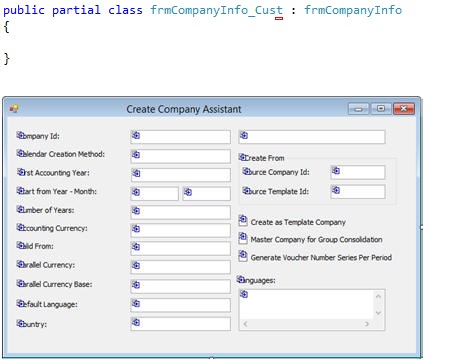Click the Languages list scroll up arrow
Screen dimensions: 458x361
[x=378, y=296]
